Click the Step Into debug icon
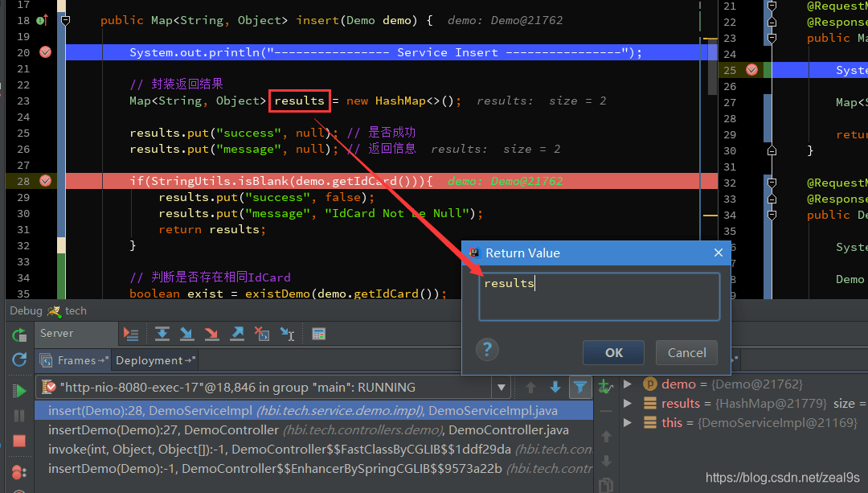Screen dimensions: 868x493 187,334
